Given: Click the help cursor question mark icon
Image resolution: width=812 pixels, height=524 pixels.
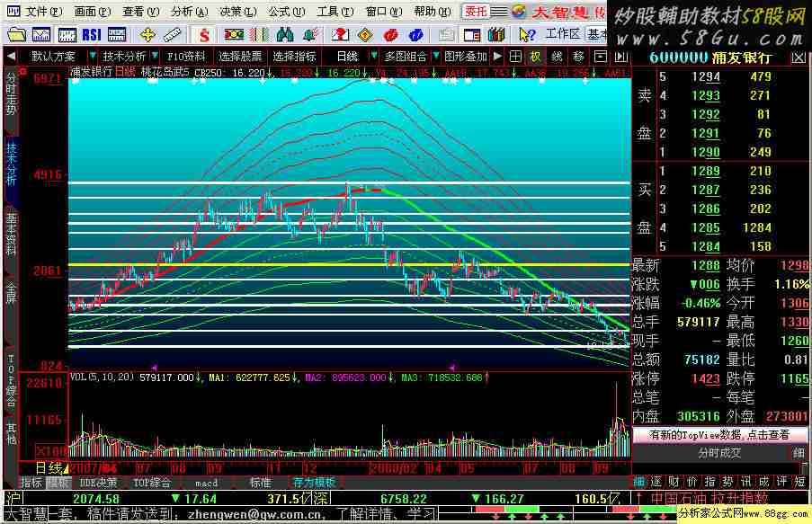Looking at the screenshot, I should 527,35.
